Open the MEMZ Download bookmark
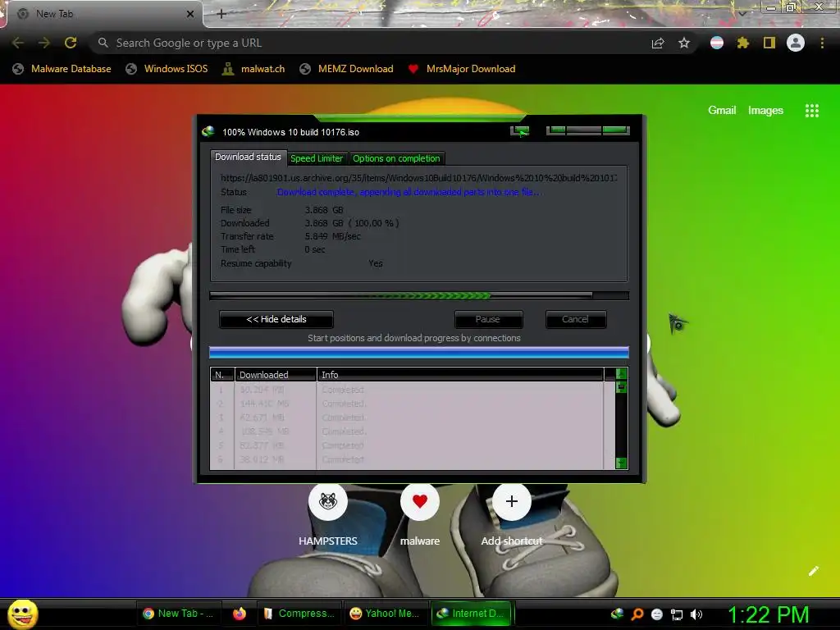Viewport: 840px width, 630px height. pyautogui.click(x=347, y=69)
